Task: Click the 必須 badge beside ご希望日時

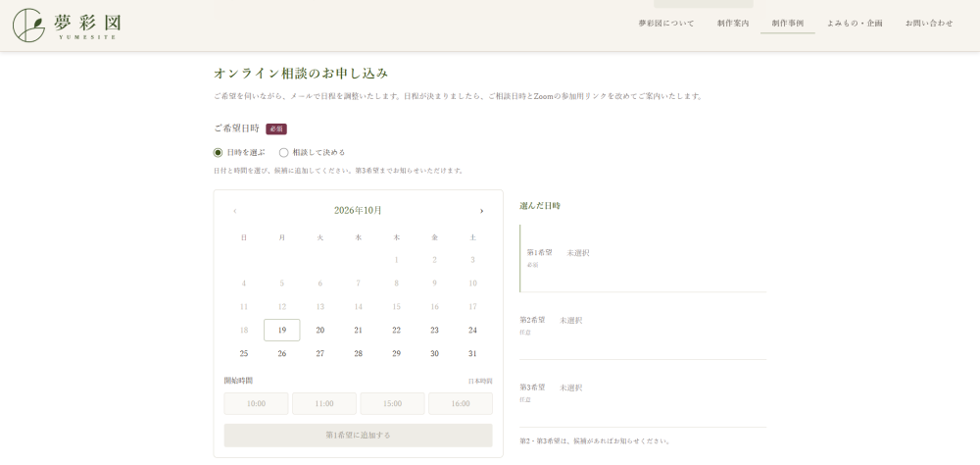Action: 276,129
